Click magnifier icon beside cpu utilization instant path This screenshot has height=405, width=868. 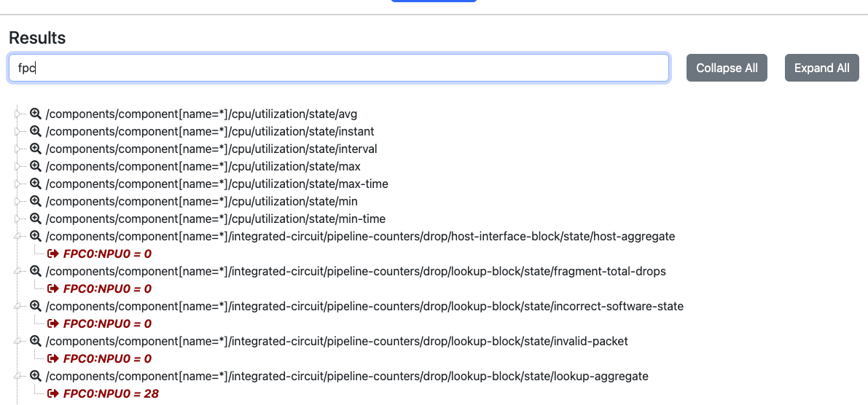pyautogui.click(x=36, y=132)
